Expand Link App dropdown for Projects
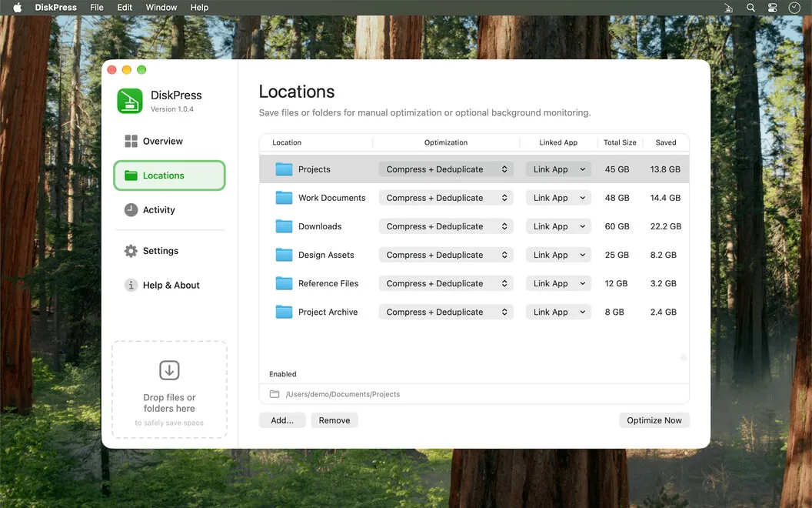The height and width of the screenshot is (508, 812). coord(558,169)
